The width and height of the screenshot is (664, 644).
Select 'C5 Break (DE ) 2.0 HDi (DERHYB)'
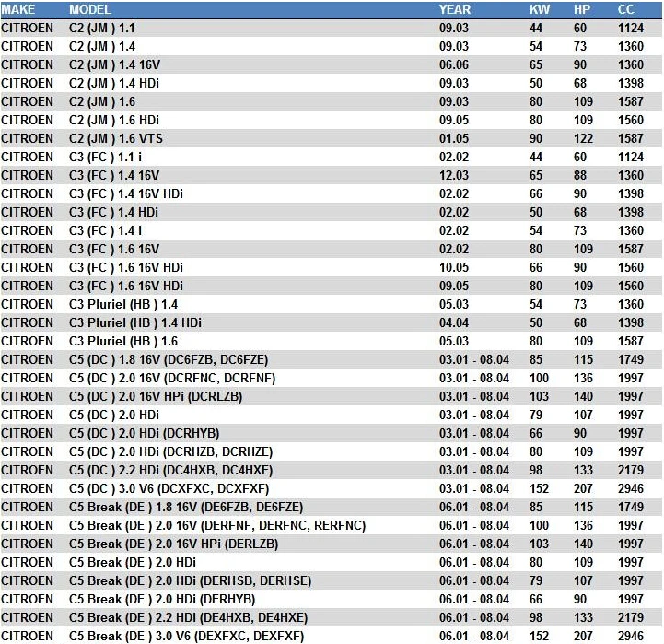(x=162, y=599)
